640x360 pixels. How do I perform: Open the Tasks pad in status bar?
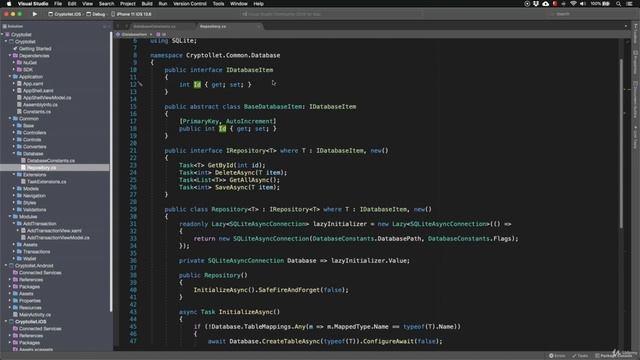[x=580, y=356]
